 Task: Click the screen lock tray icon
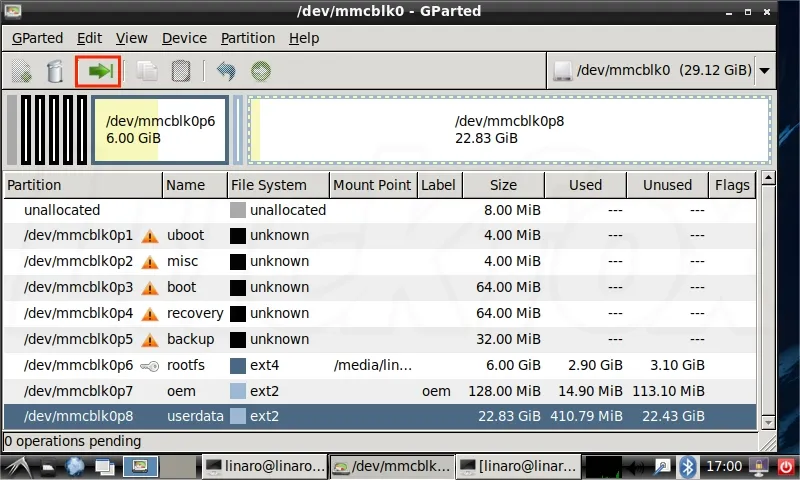[x=759, y=467]
